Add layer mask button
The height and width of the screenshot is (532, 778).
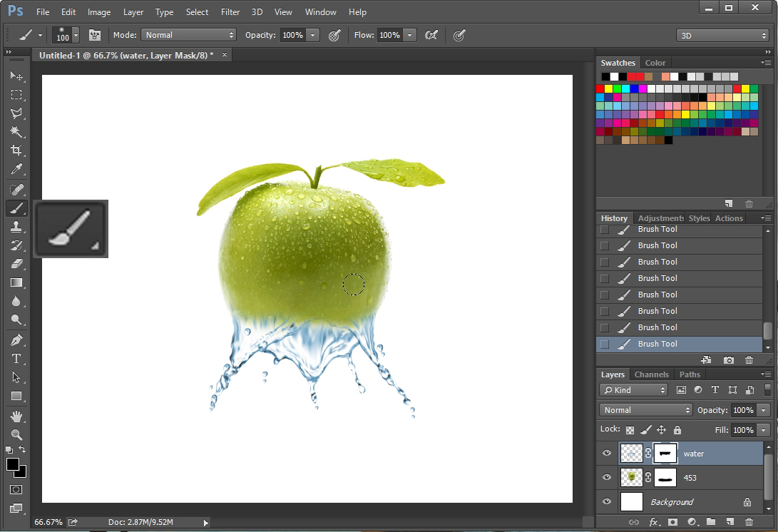click(x=672, y=521)
